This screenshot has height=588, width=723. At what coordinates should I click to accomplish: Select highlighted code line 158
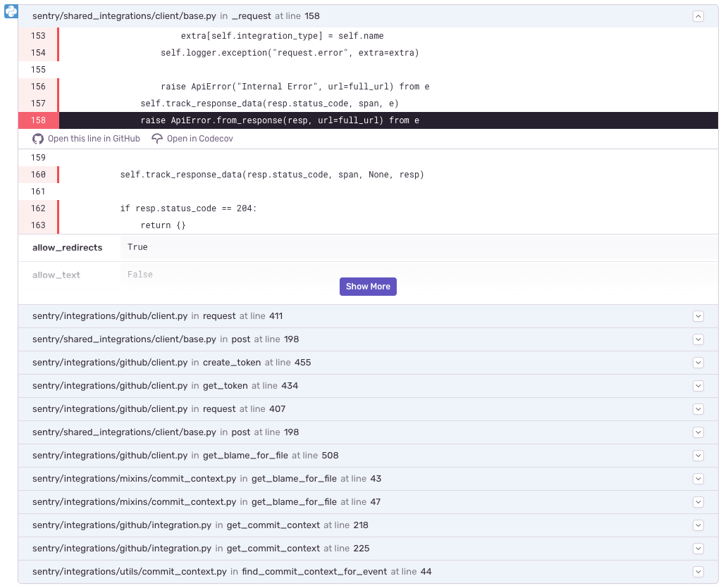click(368, 120)
